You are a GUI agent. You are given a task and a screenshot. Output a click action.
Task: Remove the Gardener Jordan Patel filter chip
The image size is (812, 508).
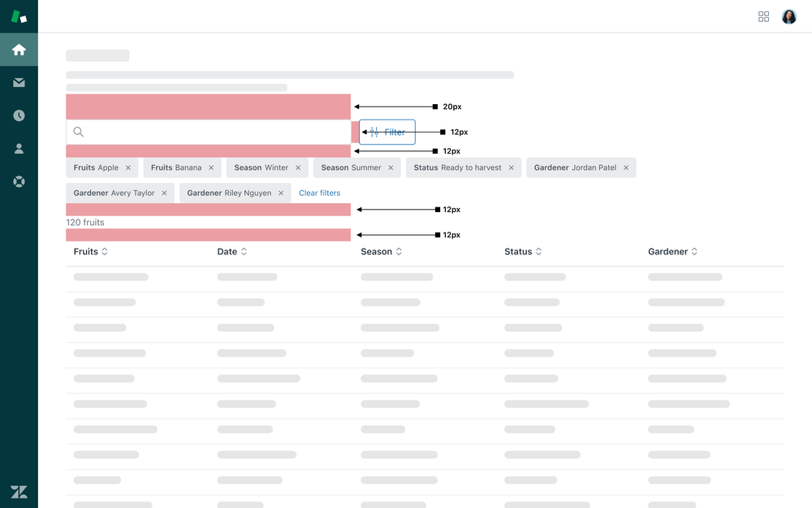pos(626,167)
